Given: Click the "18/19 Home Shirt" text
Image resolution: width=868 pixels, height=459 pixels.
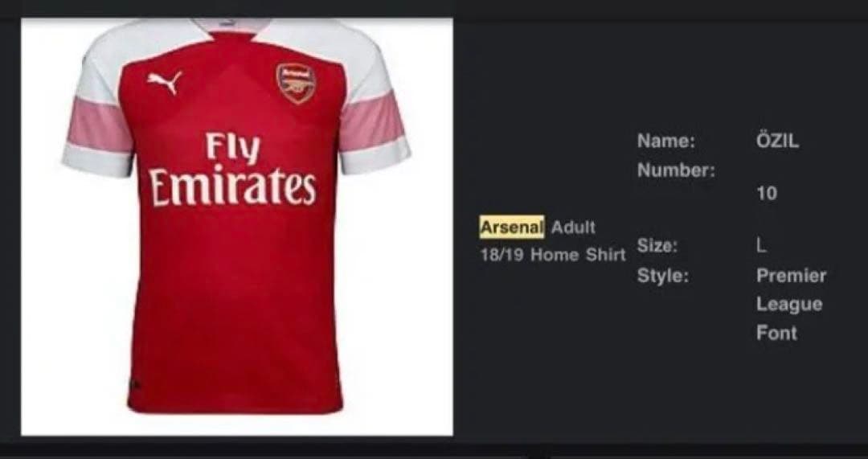Looking at the screenshot, I should click(552, 256).
